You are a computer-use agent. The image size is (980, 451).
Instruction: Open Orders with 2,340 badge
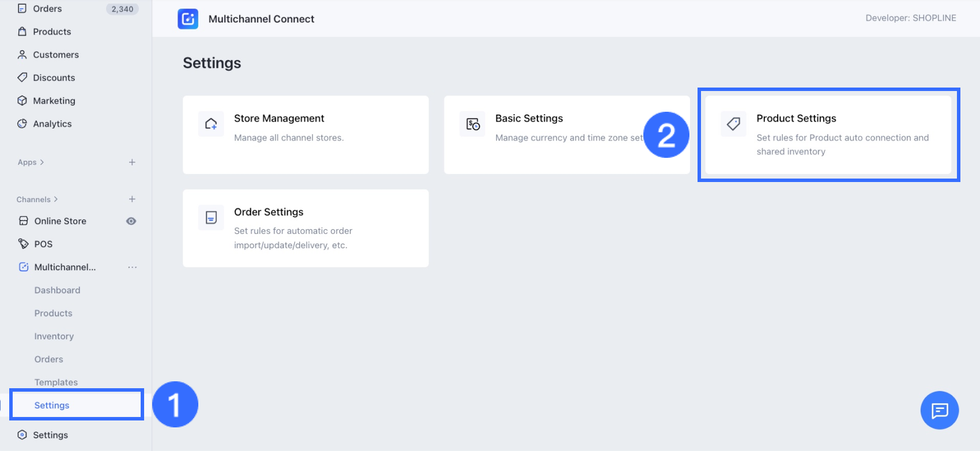[47, 9]
